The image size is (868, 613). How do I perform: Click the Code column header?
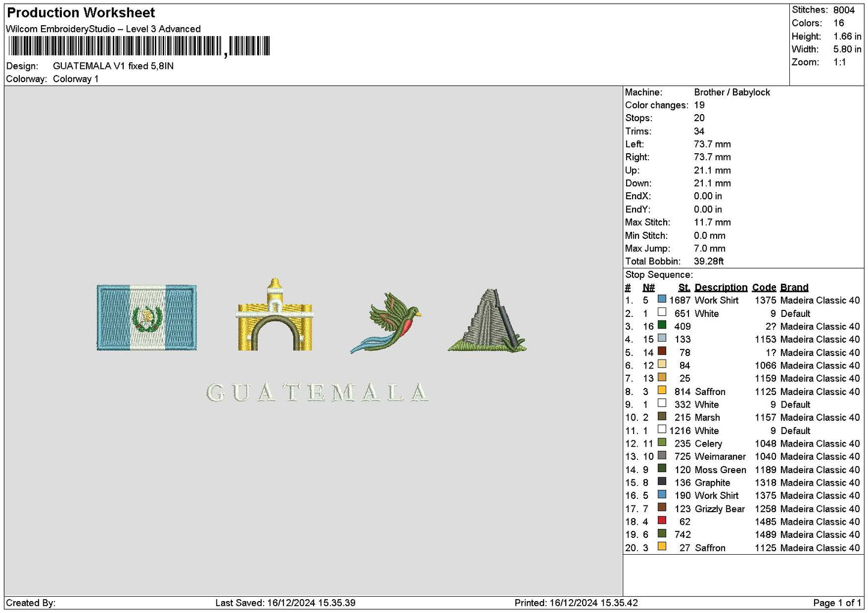tap(764, 288)
